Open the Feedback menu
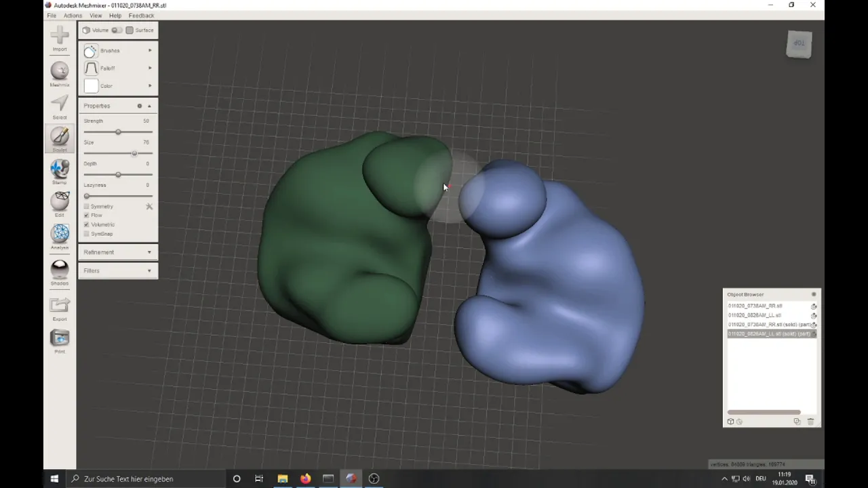Screen dimensions: 868x488 click(141, 16)
